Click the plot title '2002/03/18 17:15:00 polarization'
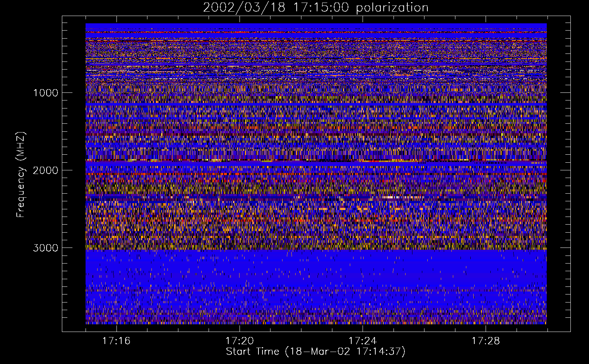 tap(316, 7)
